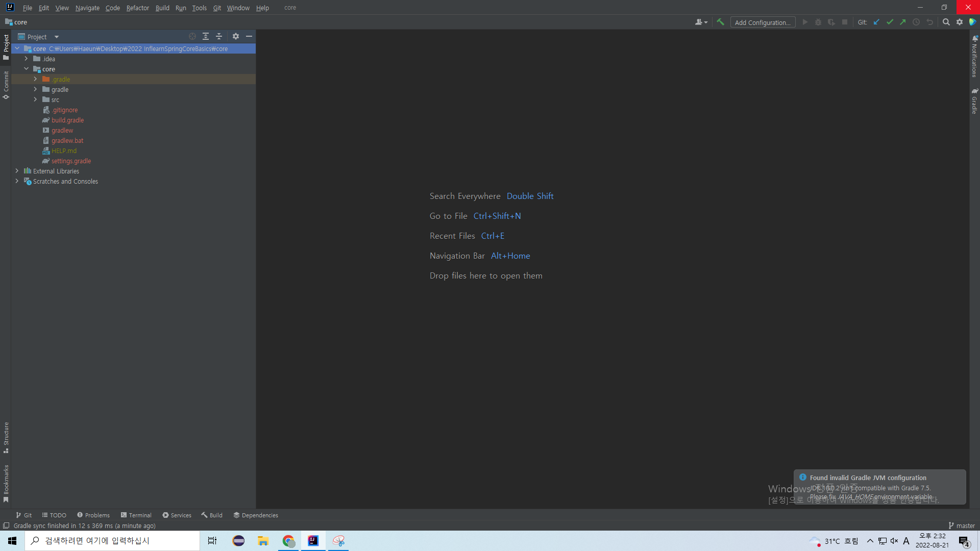This screenshot has width=980, height=551.
Task: Open Search Everywhere magnifier icon
Action: (x=946, y=22)
